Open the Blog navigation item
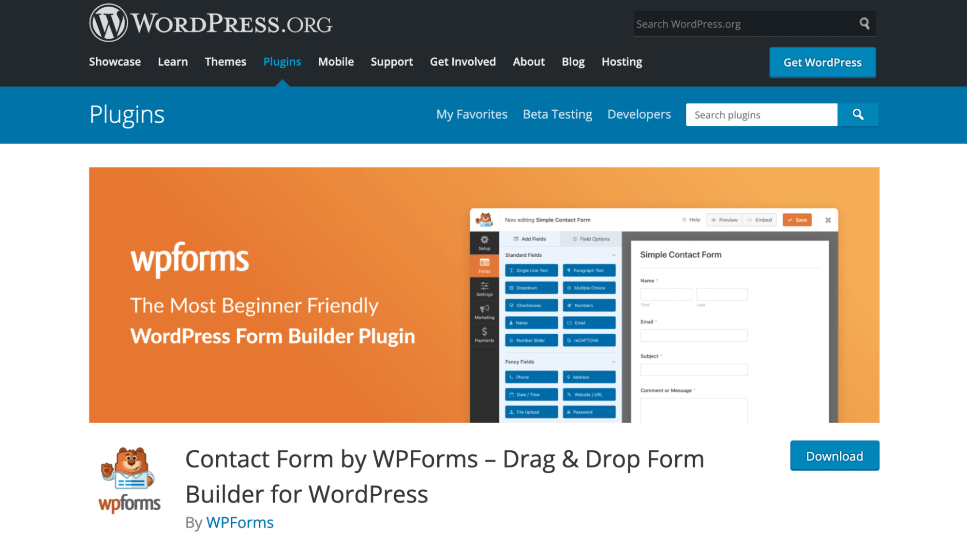 pos(573,61)
